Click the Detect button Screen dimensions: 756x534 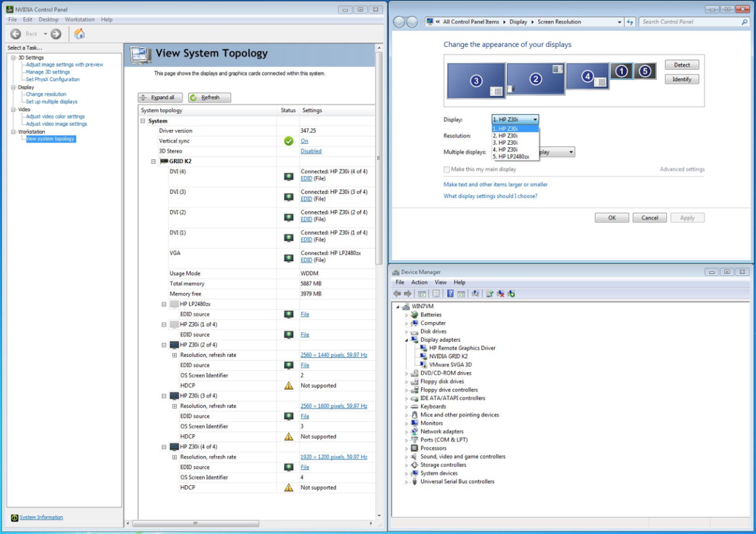[x=681, y=65]
